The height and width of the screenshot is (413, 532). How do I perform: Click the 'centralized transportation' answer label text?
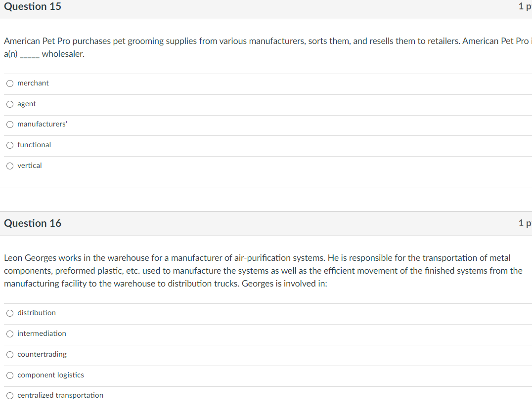coord(60,395)
